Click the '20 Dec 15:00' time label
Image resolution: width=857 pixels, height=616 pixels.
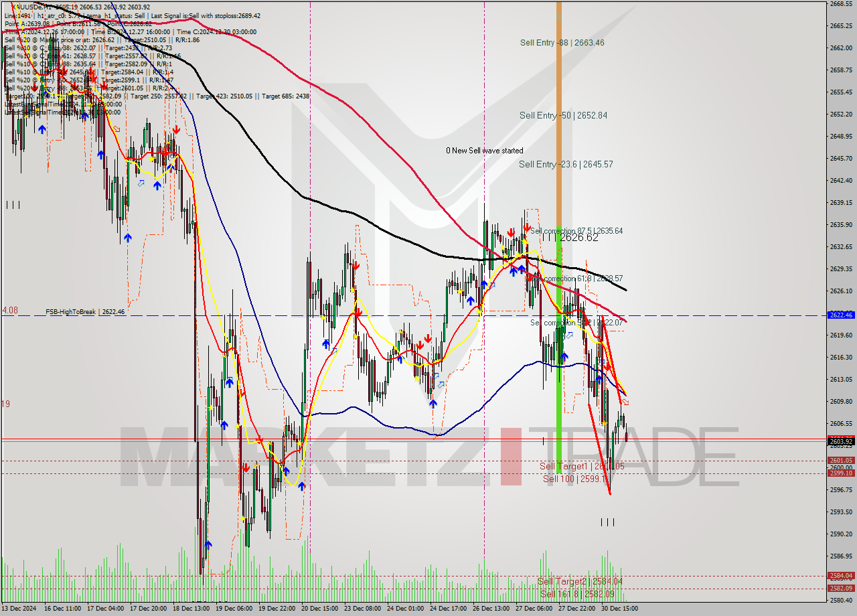(319, 609)
